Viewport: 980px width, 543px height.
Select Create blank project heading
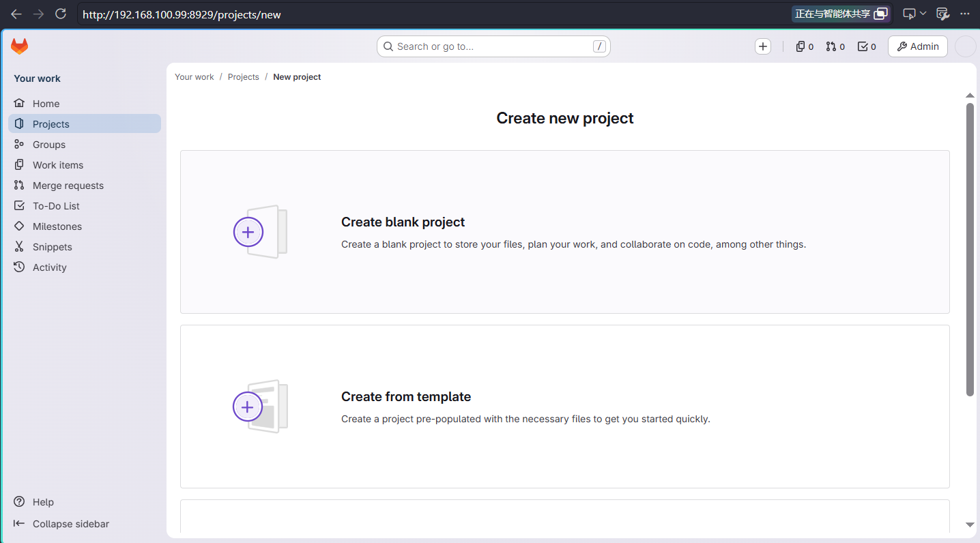coord(403,222)
